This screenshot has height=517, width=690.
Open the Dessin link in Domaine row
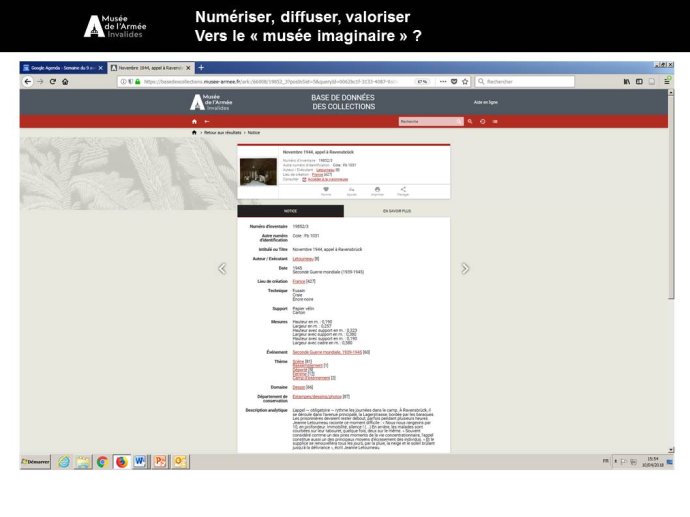tap(299, 387)
